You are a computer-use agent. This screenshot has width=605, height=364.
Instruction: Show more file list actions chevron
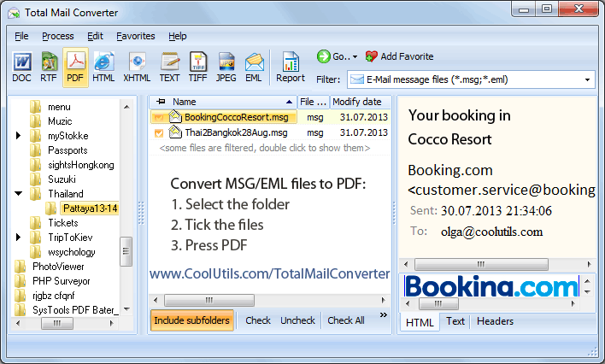(x=383, y=315)
